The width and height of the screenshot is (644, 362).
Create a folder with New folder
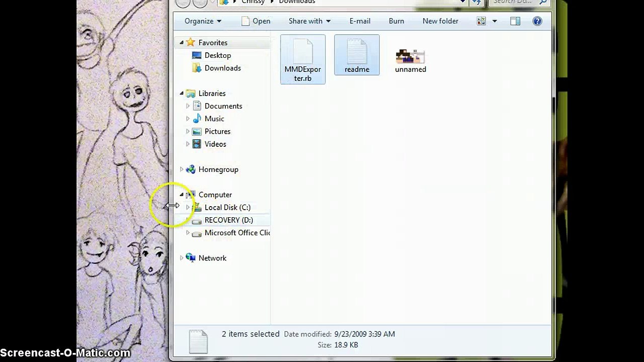pyautogui.click(x=440, y=21)
